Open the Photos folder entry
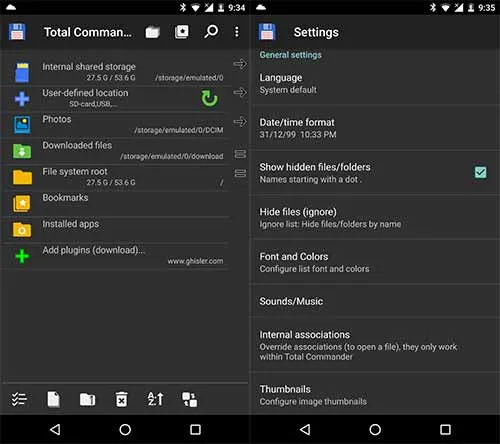 point(115,124)
